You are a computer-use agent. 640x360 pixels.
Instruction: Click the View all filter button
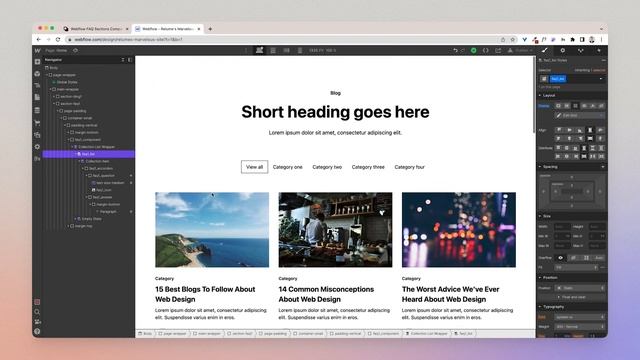point(254,167)
